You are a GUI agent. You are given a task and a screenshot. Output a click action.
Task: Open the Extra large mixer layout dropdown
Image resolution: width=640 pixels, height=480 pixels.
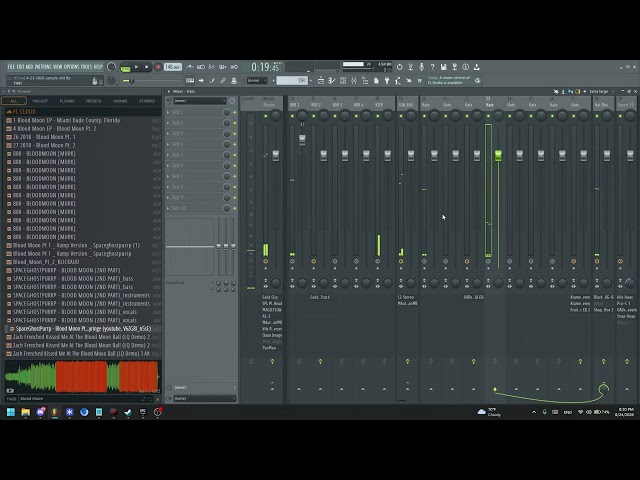602,91
